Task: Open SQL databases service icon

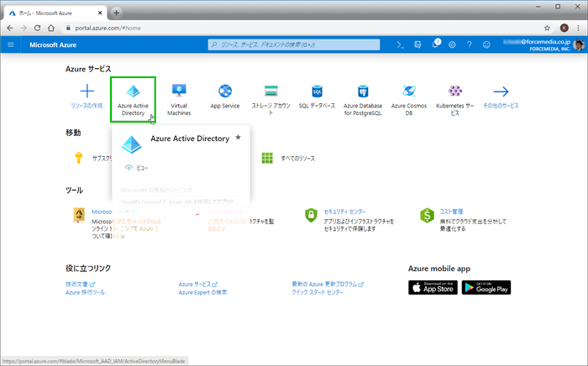Action: (317, 91)
